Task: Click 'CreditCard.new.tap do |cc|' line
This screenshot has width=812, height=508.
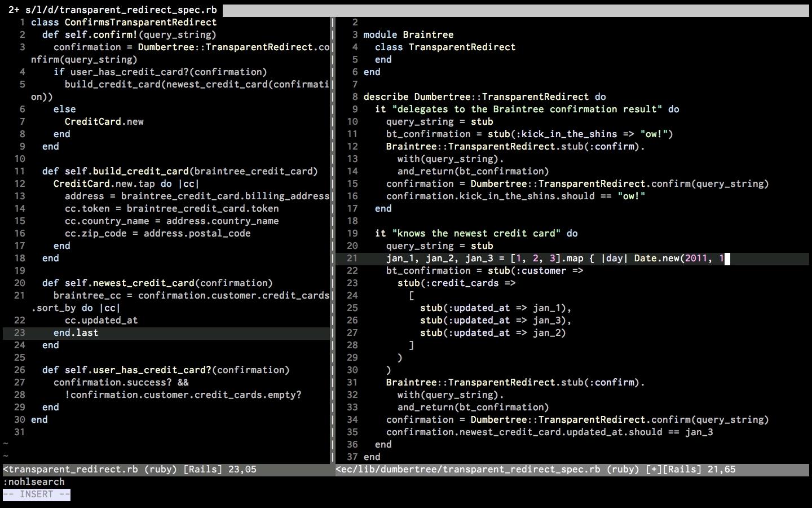Action: pos(127,183)
